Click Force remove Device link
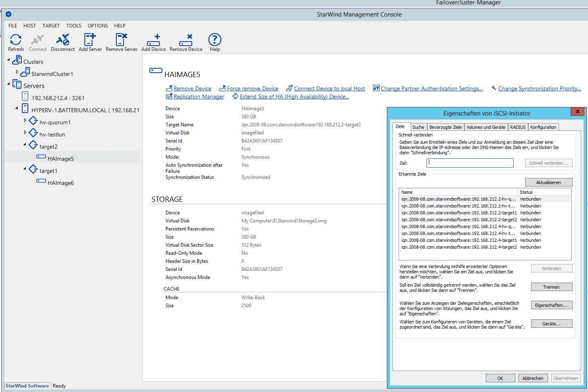The width and height of the screenshot is (588, 392). pos(252,88)
